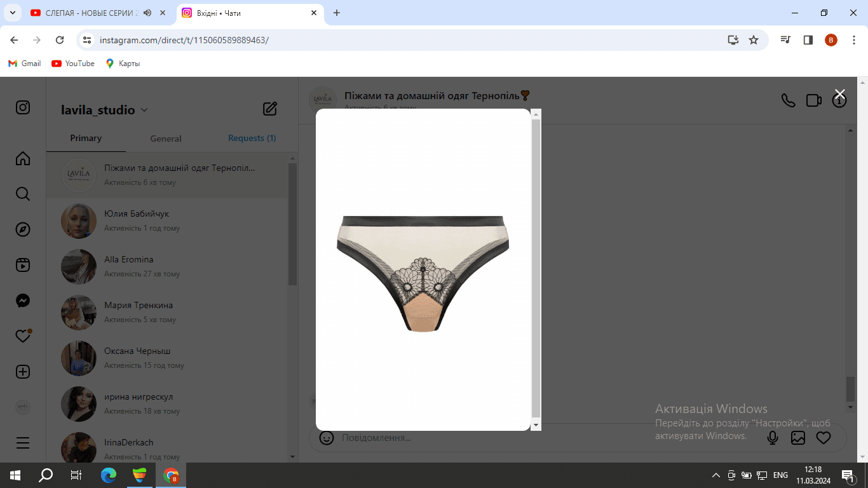
Task: Open the emoji picker
Action: (327, 438)
